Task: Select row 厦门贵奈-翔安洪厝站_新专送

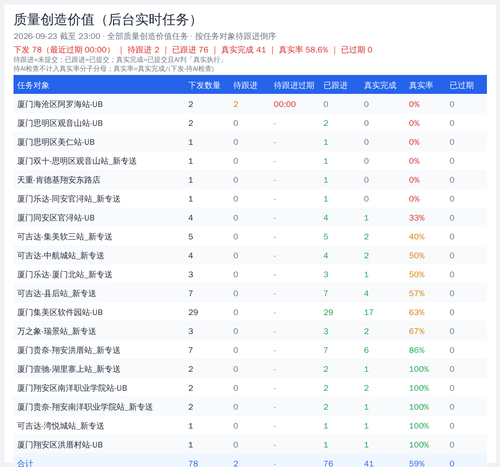Action: coord(250,350)
